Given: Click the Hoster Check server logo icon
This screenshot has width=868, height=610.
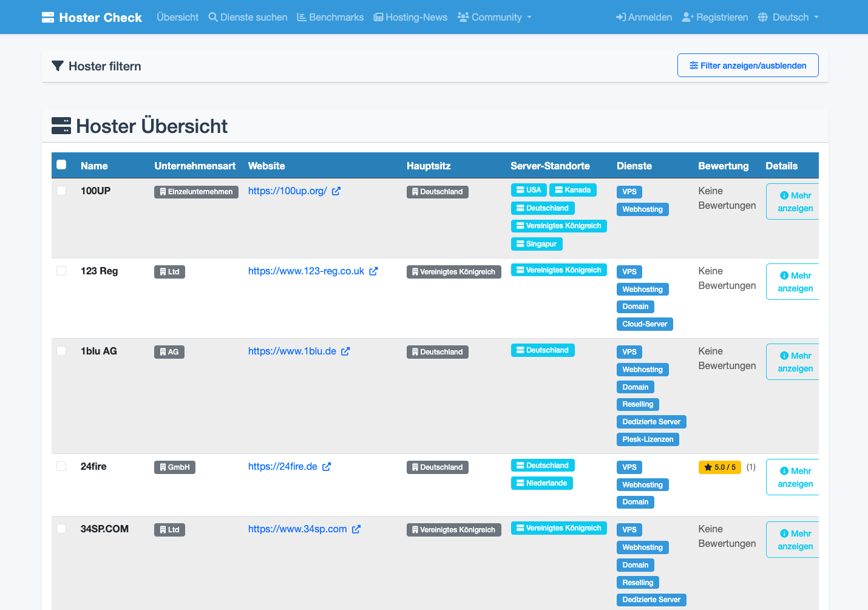Looking at the screenshot, I should pos(48,18).
